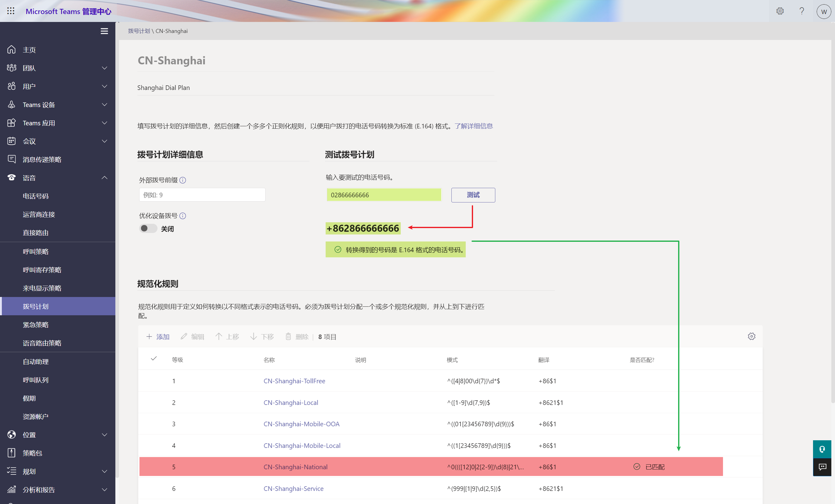Viewport: 835px width, 504px height.
Task: Click 添加 to add a rule
Action: point(157,337)
